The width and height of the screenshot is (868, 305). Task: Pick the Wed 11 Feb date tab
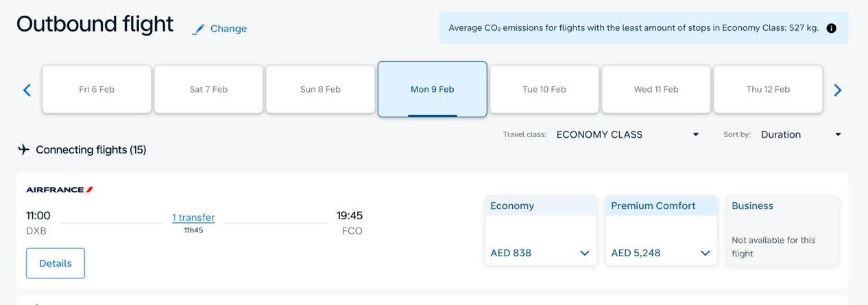pyautogui.click(x=656, y=89)
